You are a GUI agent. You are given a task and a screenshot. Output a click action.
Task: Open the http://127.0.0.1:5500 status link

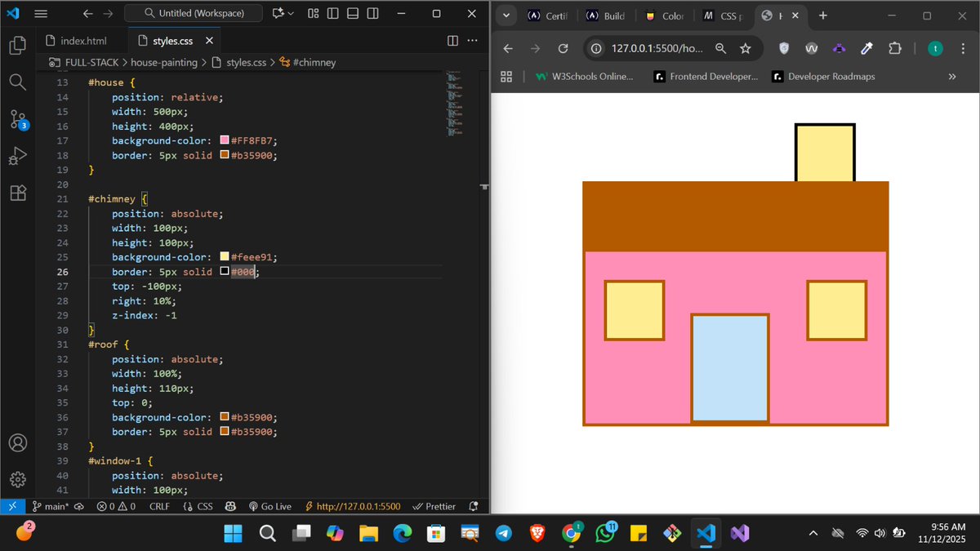[352, 506]
